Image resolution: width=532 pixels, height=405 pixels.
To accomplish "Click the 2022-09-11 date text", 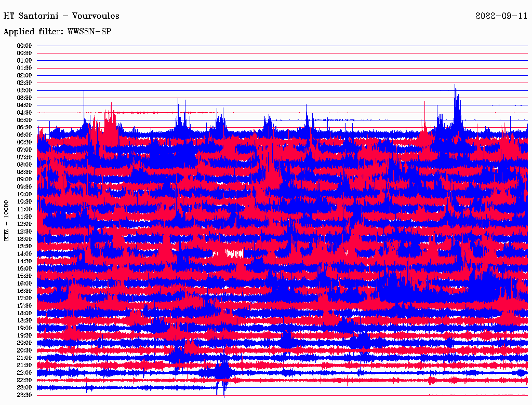I will tap(501, 16).
